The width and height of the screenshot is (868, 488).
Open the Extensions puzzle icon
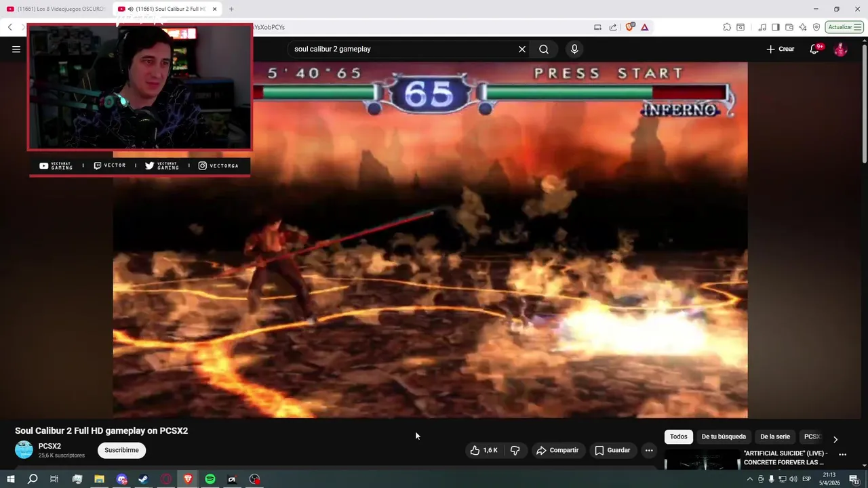(727, 27)
